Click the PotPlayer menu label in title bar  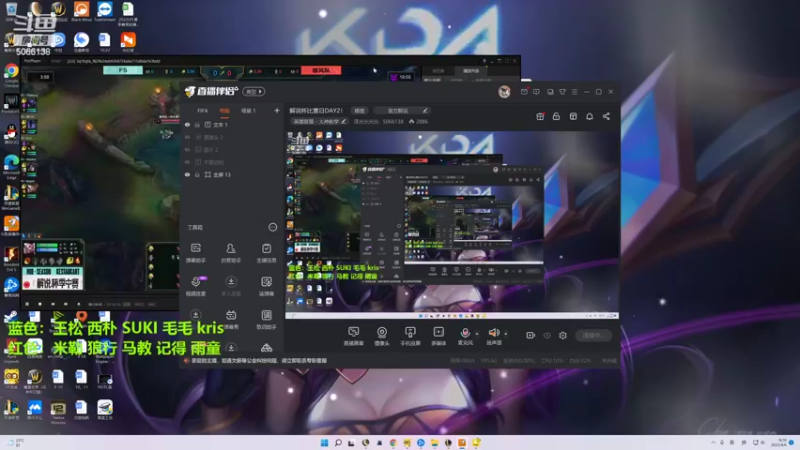click(32, 61)
